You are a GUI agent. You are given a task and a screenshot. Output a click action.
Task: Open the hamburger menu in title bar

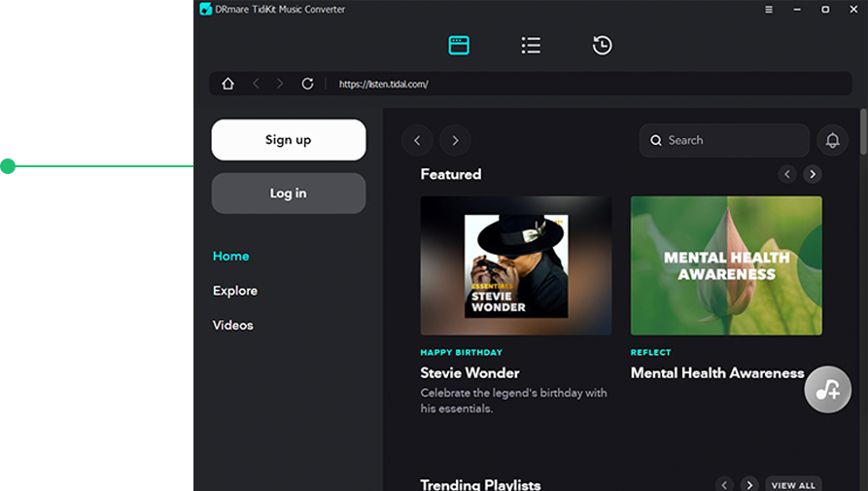[x=769, y=10]
